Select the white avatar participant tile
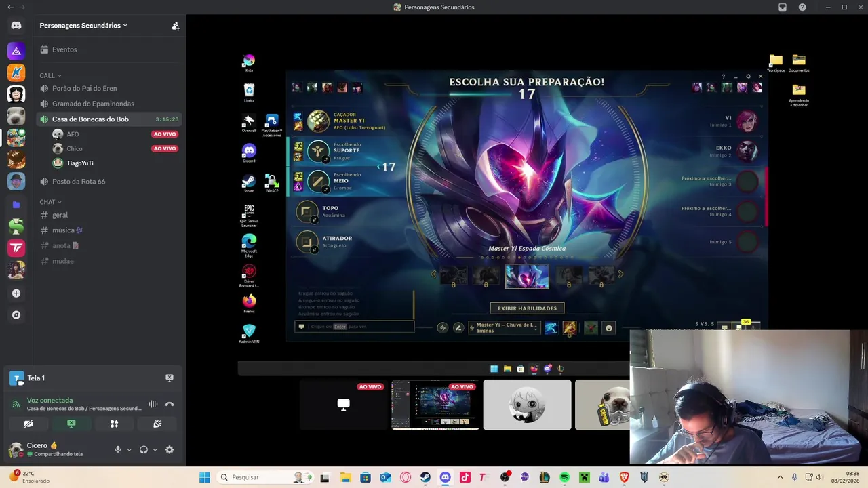 527,405
